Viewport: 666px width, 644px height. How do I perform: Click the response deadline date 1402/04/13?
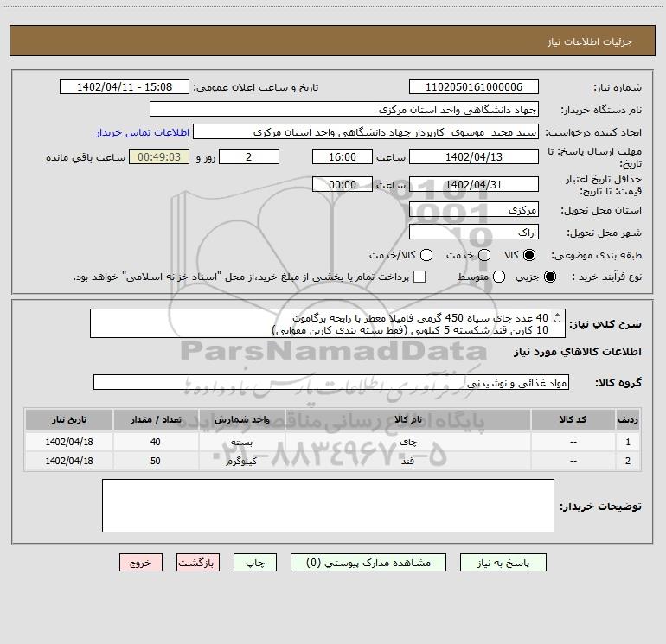pos(474,156)
